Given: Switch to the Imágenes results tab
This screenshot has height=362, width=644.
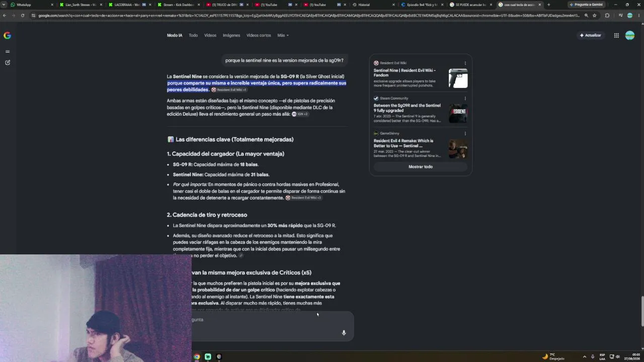Looking at the screenshot, I should tap(231, 35).
